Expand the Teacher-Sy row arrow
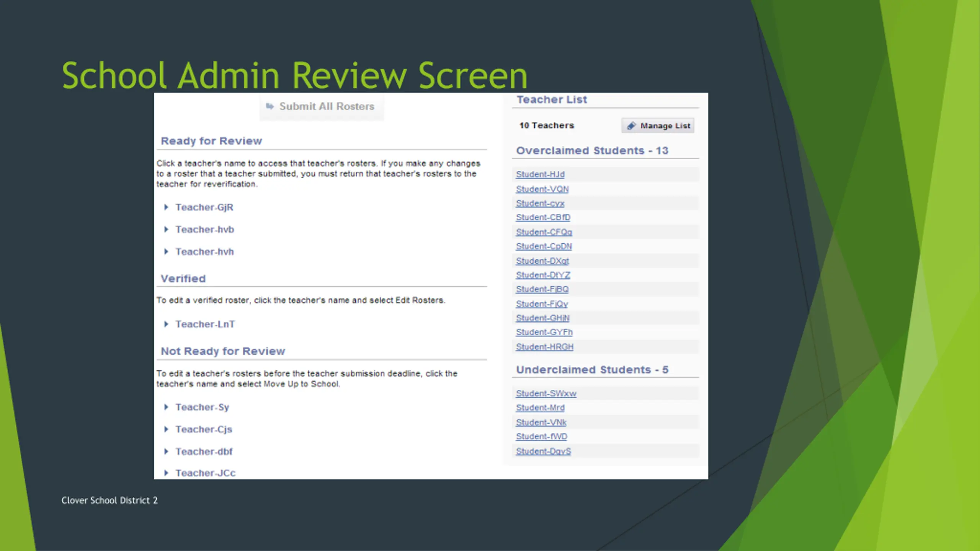This screenshot has width=980, height=551. 166,407
